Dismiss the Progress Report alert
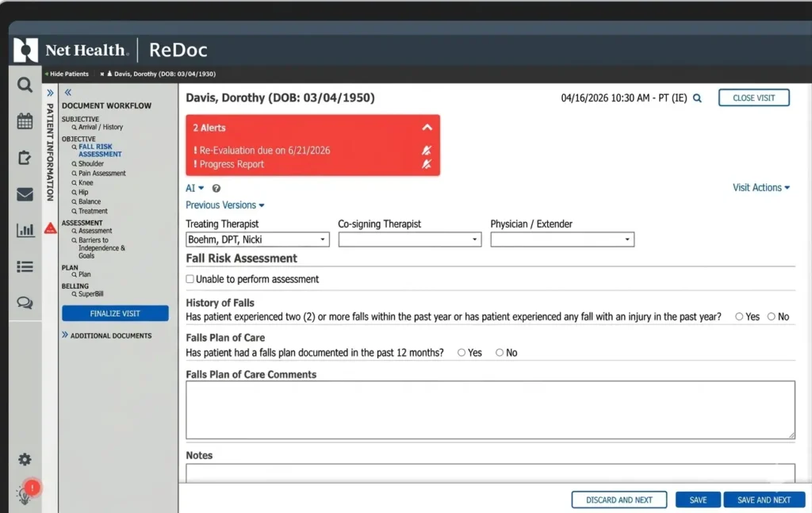 [426, 164]
